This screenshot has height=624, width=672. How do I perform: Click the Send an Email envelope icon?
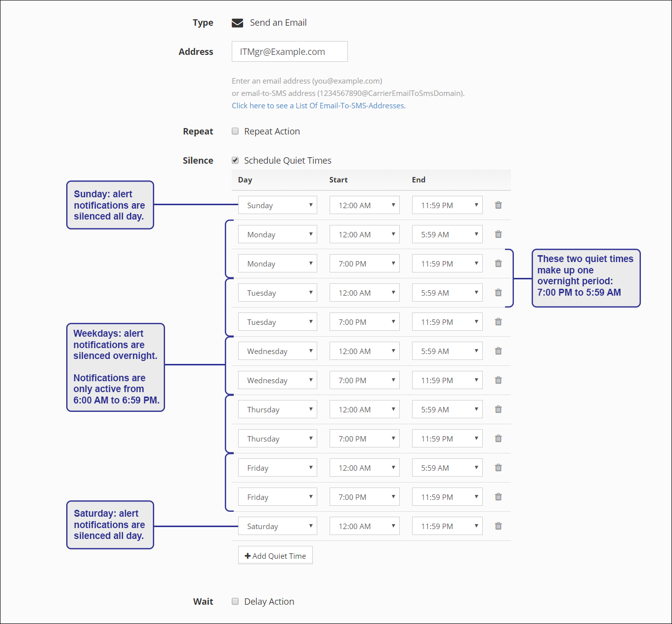(x=238, y=23)
